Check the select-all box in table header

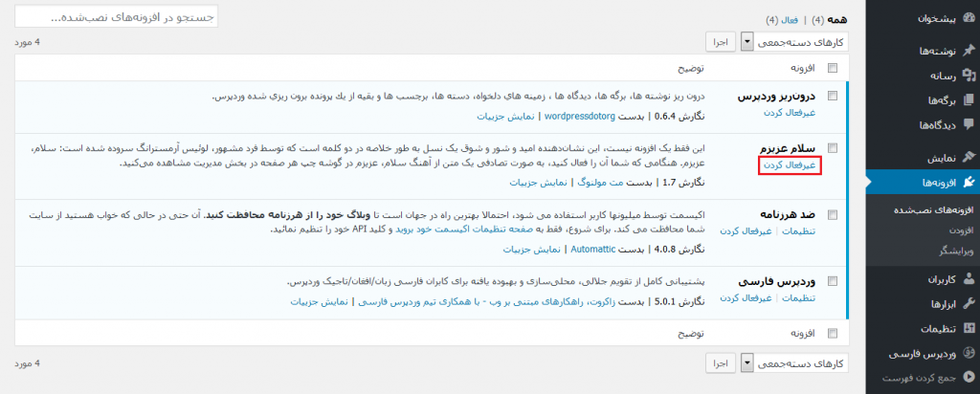click(832, 68)
